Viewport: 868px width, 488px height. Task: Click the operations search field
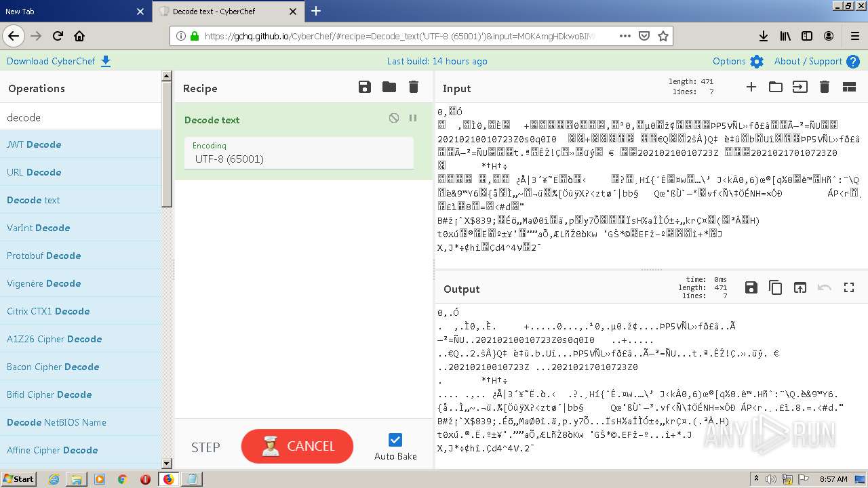81,117
